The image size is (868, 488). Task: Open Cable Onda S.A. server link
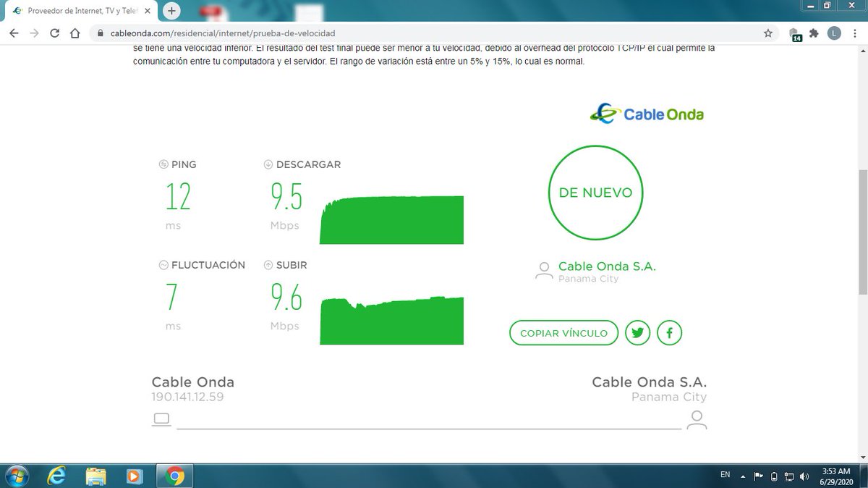(x=607, y=266)
